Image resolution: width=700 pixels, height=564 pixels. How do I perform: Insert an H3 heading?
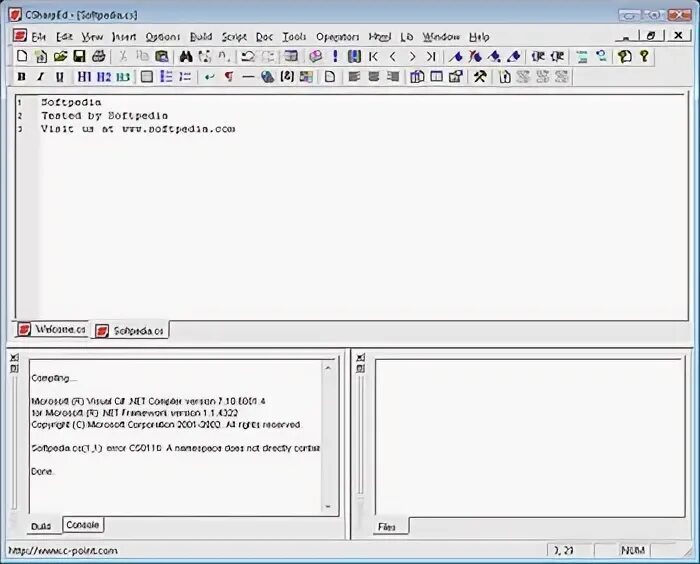click(x=123, y=77)
